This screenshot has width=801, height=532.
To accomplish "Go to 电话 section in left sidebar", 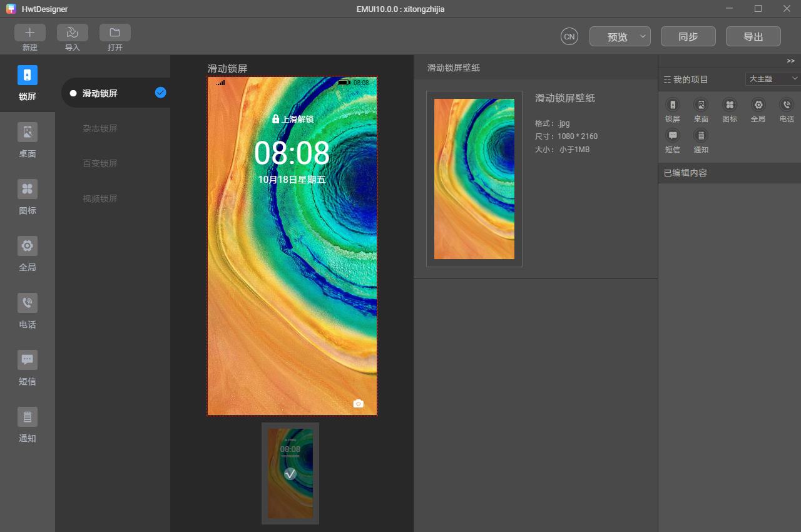I will click(28, 303).
